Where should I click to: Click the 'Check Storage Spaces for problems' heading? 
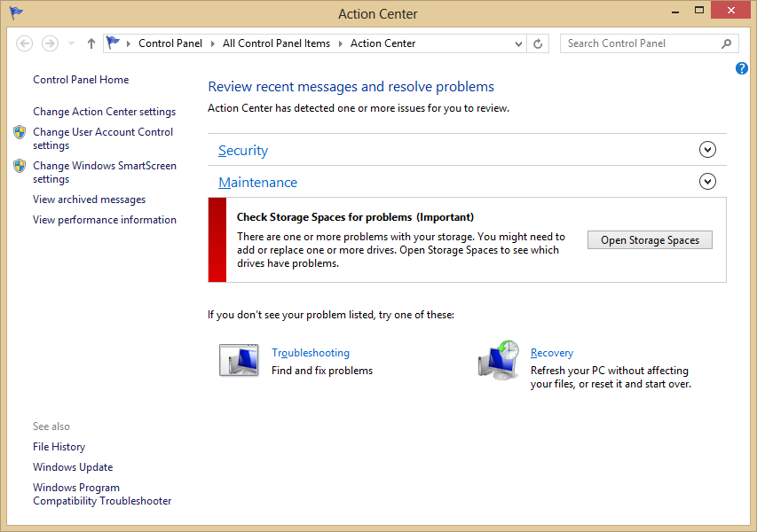coord(355,217)
